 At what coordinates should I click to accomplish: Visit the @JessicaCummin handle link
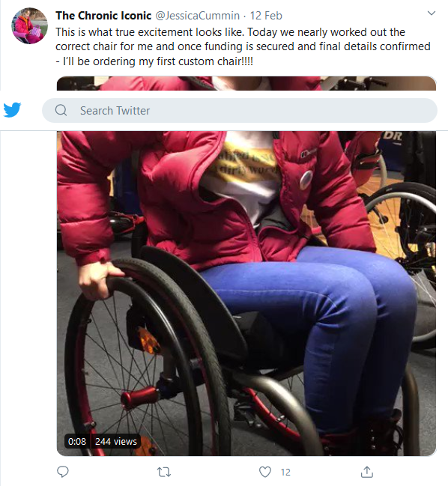(197, 16)
